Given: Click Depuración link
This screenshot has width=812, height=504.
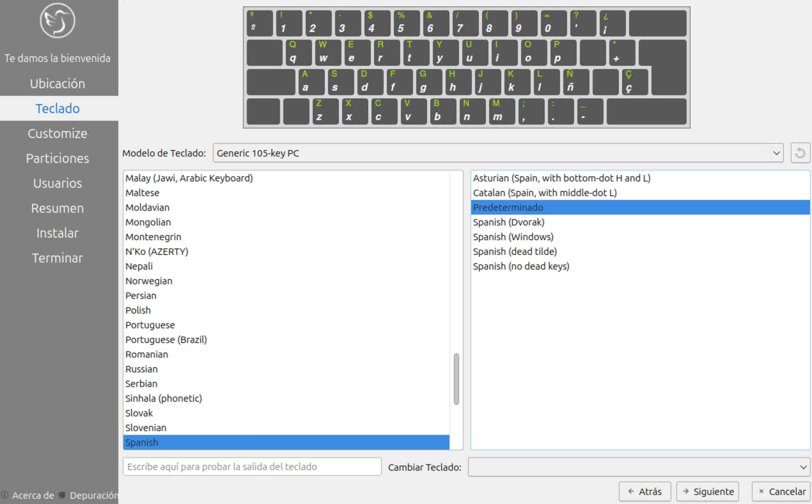Looking at the screenshot, I should click(x=94, y=495).
